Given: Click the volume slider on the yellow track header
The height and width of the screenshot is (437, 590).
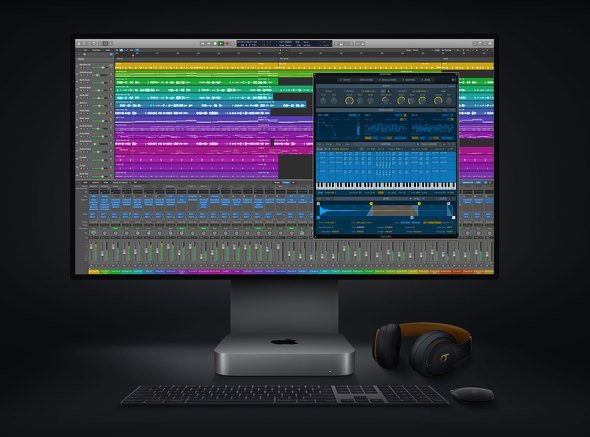Looking at the screenshot, I should click(x=99, y=67).
